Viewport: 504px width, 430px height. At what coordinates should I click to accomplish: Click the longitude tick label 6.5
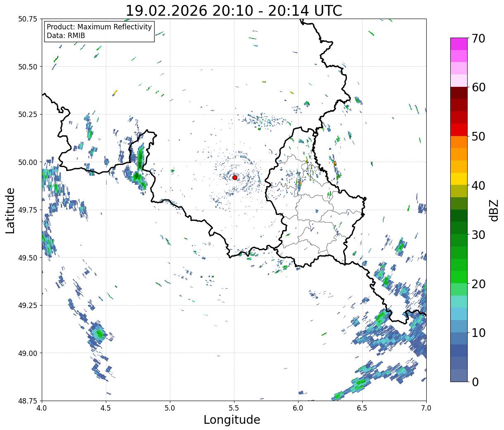(x=362, y=408)
